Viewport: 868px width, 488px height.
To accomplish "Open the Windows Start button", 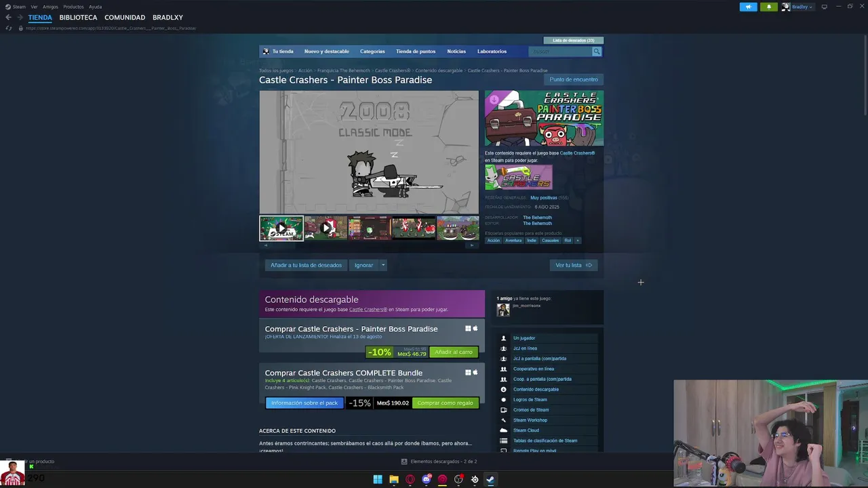I will click(x=378, y=479).
